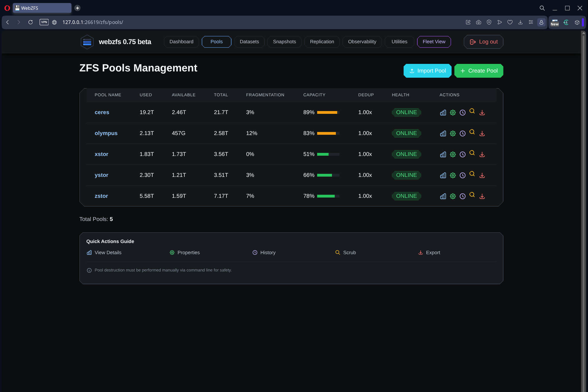Switch to the Snapshots tab
This screenshot has height=392, width=588.
click(284, 42)
